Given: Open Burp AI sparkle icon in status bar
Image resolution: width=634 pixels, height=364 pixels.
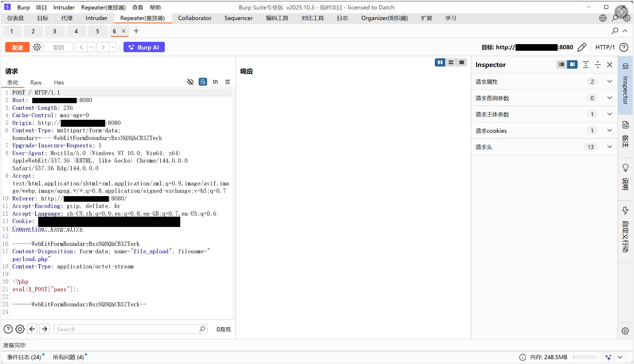Looking at the screenshot, I should pyautogui.click(x=608, y=357).
